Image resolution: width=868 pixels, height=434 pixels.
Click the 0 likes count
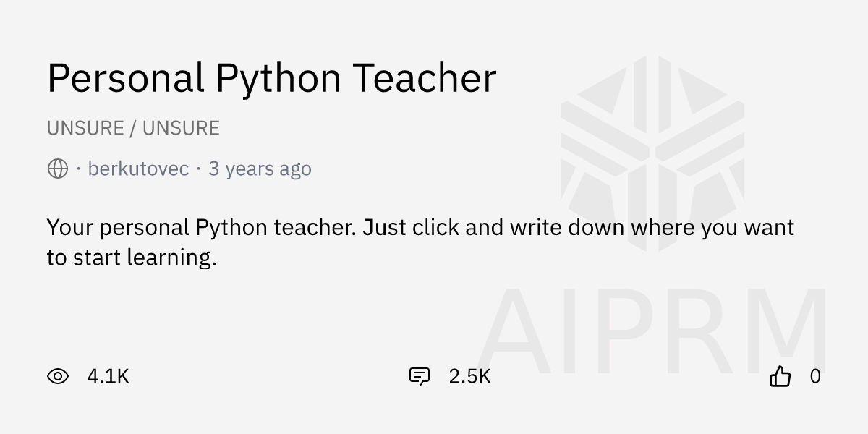click(x=815, y=376)
